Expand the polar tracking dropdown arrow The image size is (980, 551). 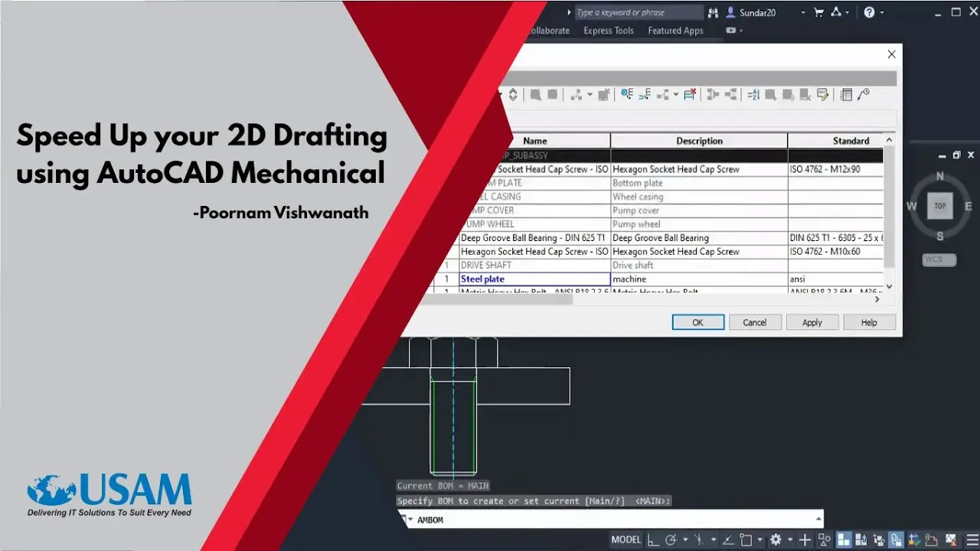685,540
